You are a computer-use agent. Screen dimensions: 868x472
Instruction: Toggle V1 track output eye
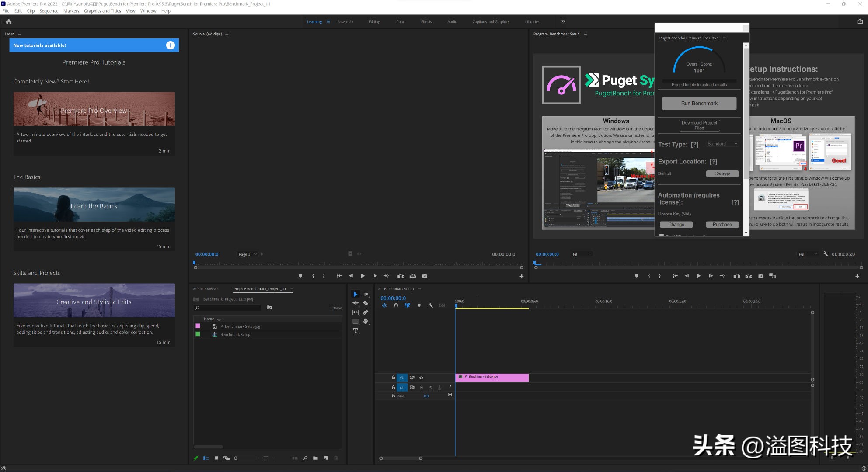pyautogui.click(x=421, y=378)
